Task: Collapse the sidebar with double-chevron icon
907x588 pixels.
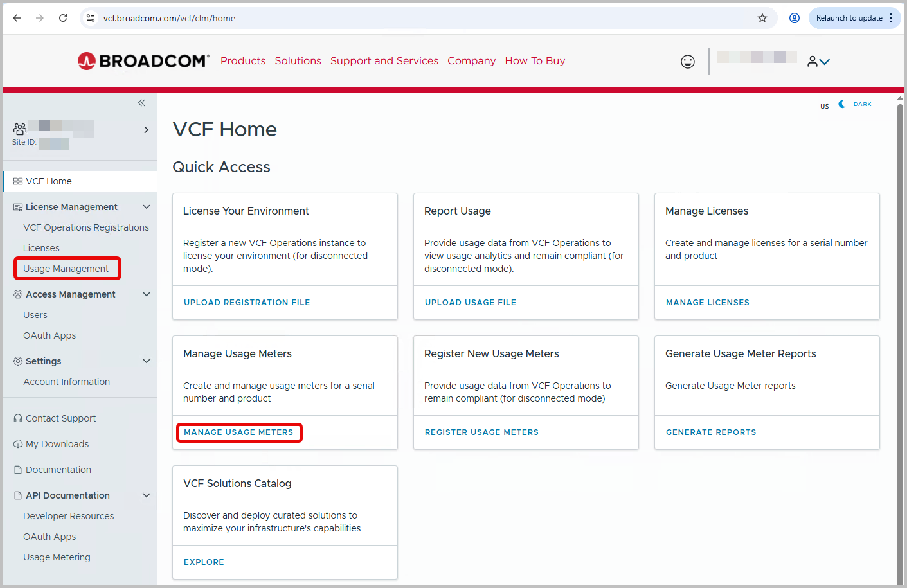Action: 141,103
